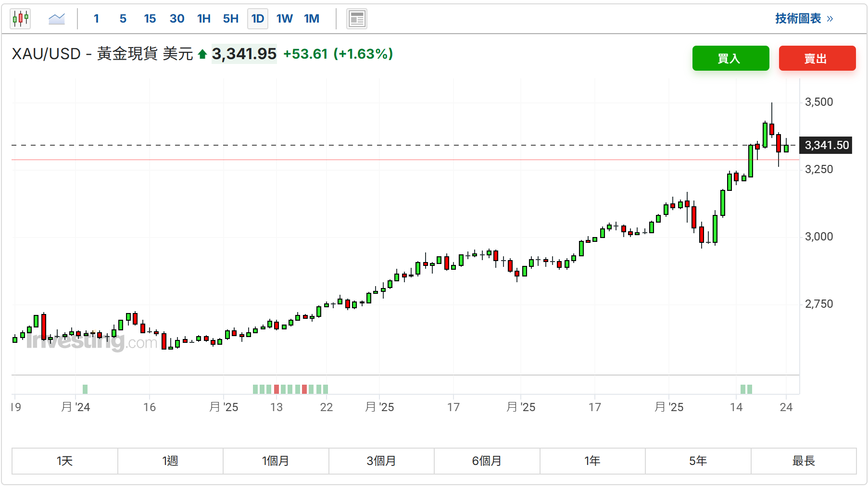Select the 15-minute interval
Image resolution: width=868 pixels, height=489 pixels.
click(150, 19)
